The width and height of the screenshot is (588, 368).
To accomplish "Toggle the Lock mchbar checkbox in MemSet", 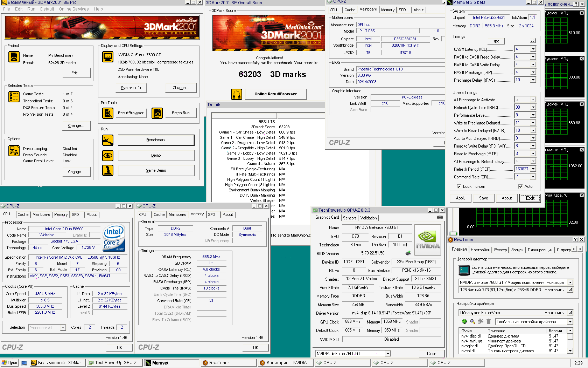I will click(458, 186).
